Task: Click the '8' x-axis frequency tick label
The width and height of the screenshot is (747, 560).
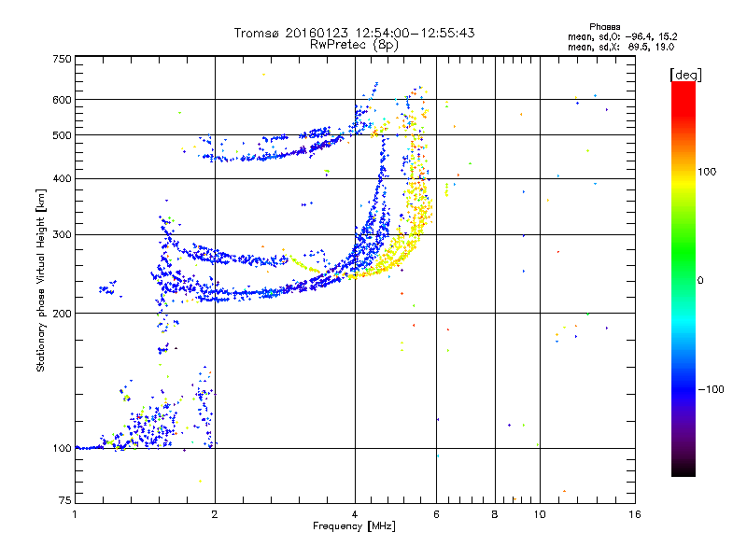Action: pos(495,515)
